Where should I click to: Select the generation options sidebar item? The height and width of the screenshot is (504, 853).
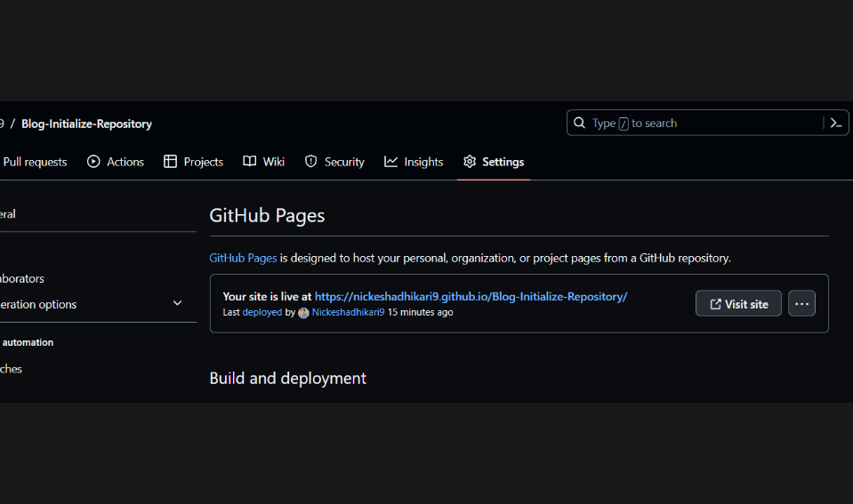93,305
